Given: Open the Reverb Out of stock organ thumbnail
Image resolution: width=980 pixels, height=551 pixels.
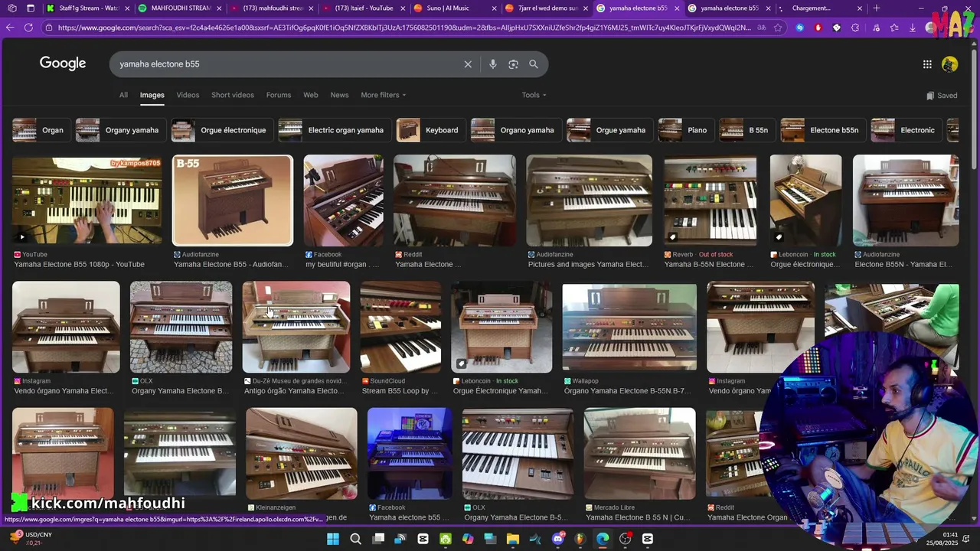Looking at the screenshot, I should (x=710, y=201).
